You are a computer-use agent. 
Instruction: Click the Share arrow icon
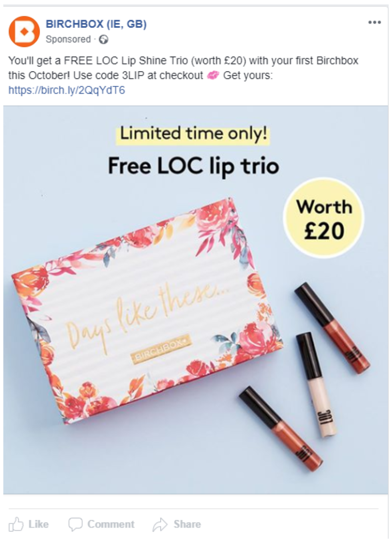[x=160, y=524]
